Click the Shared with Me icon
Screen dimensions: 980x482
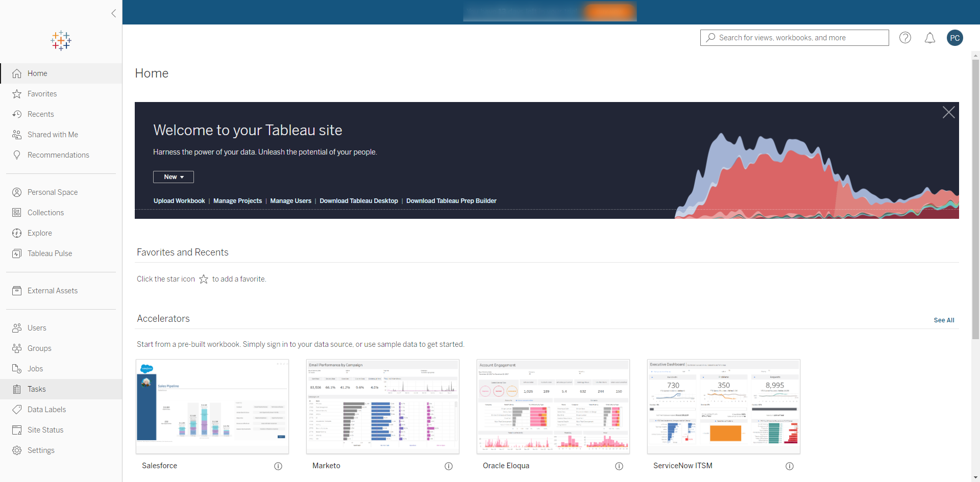point(17,135)
